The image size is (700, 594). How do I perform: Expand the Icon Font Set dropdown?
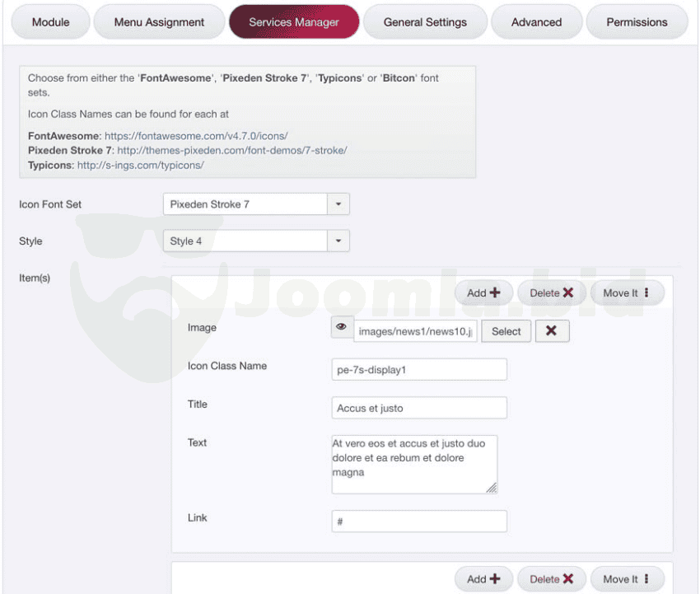click(338, 204)
